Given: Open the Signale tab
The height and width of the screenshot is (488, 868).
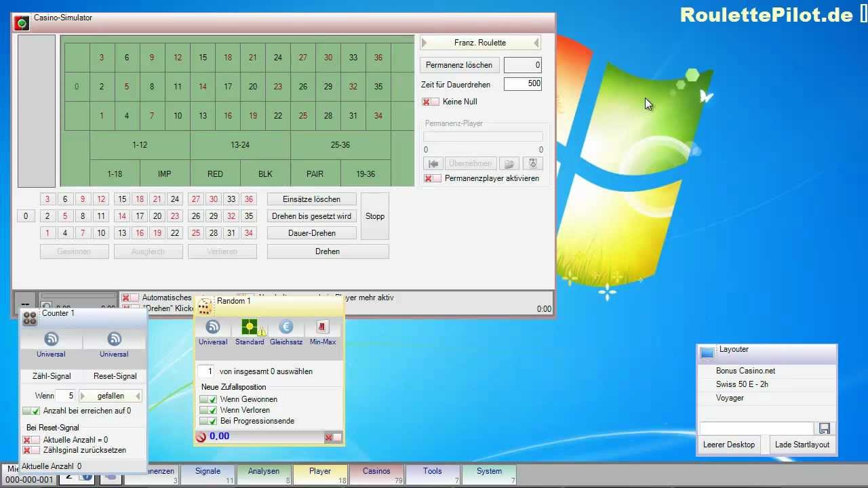Looking at the screenshot, I should (x=208, y=475).
